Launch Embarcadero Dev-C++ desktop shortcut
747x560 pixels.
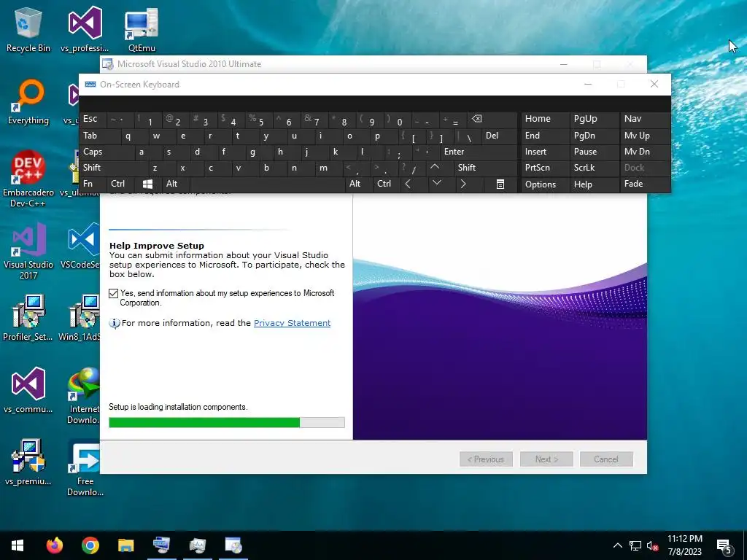click(x=28, y=179)
